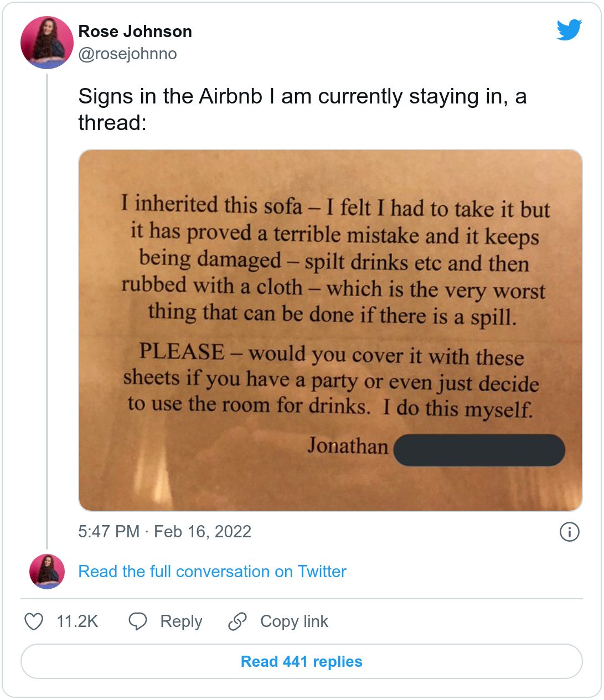The image size is (604, 700).
Task: Click the Rose Johnson display name
Action: (135, 32)
